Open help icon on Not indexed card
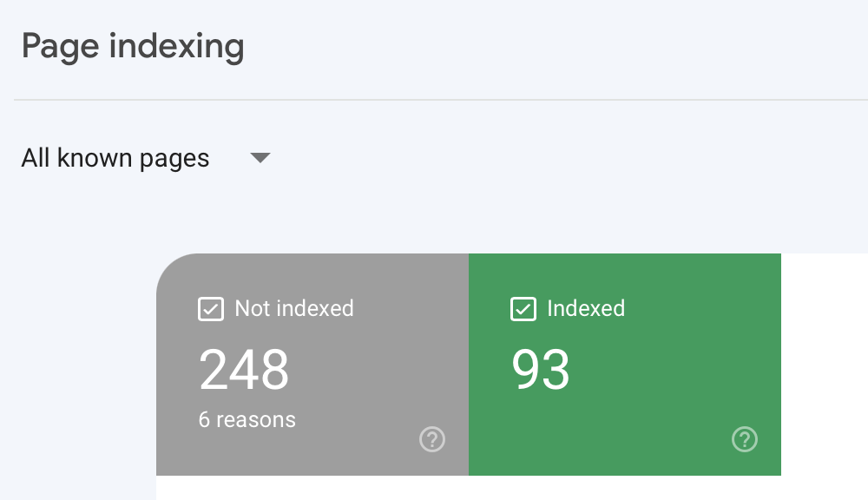The image size is (868, 500). 431,439
